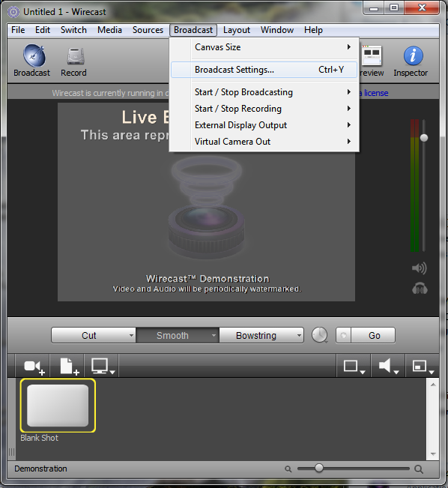Toggle the speaker output mute icon
The height and width of the screenshot is (488, 448).
pyautogui.click(x=419, y=268)
